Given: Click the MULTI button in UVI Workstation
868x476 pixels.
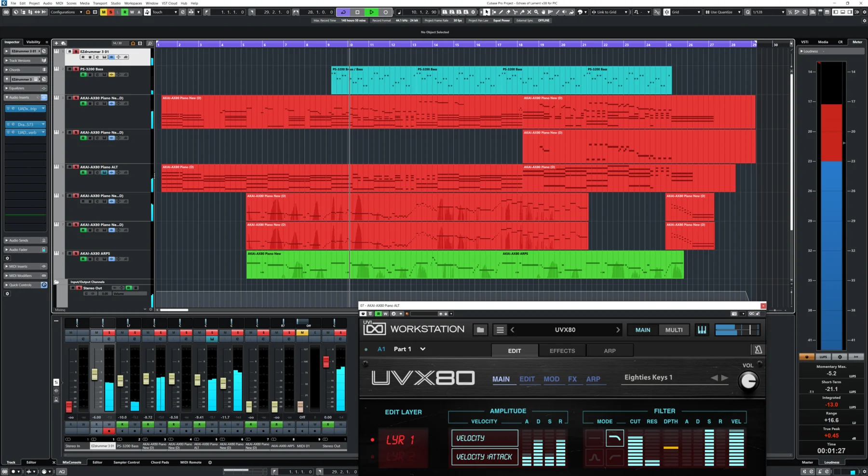Looking at the screenshot, I should tap(674, 330).
